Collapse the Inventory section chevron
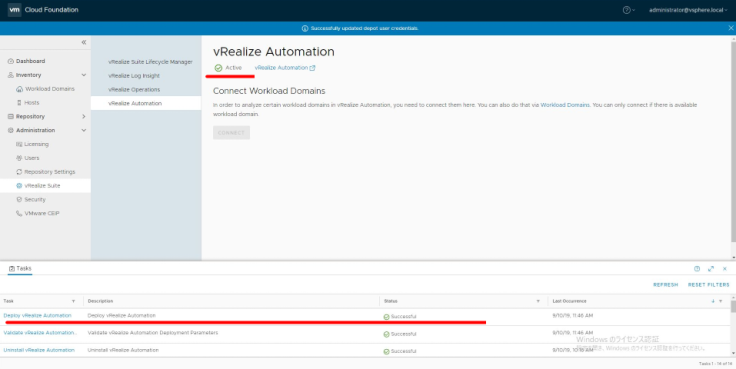This screenshot has width=736, height=369. (x=84, y=75)
